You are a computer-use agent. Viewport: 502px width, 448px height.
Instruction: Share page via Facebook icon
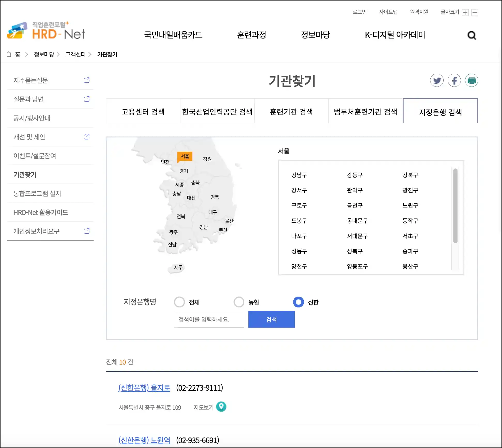454,80
